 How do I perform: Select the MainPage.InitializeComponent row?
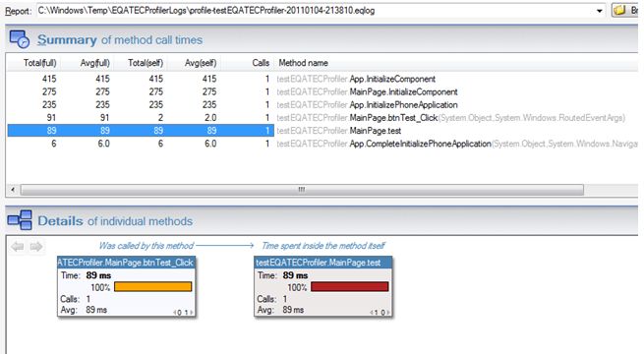[322, 91]
